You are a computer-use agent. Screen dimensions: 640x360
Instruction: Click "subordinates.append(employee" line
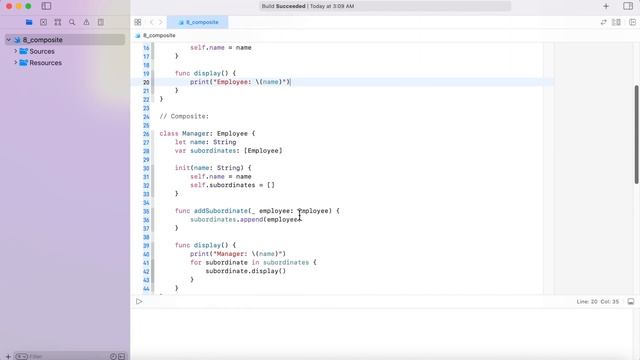pyautogui.click(x=245, y=219)
